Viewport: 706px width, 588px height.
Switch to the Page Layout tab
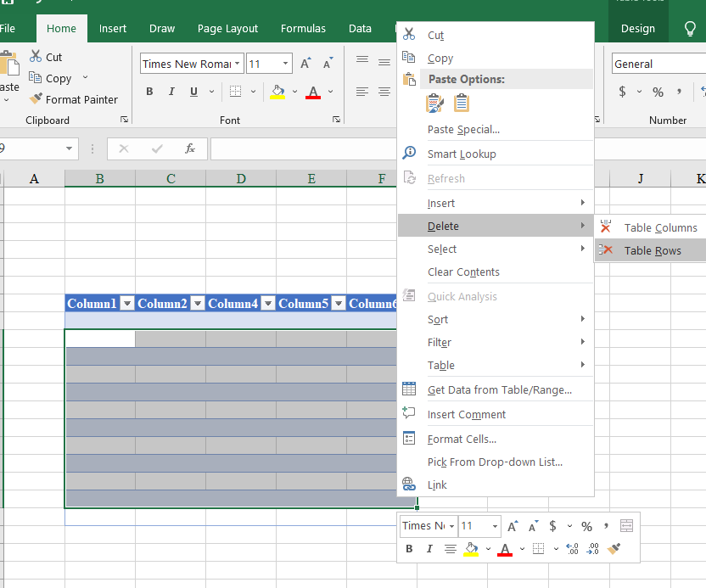click(227, 28)
